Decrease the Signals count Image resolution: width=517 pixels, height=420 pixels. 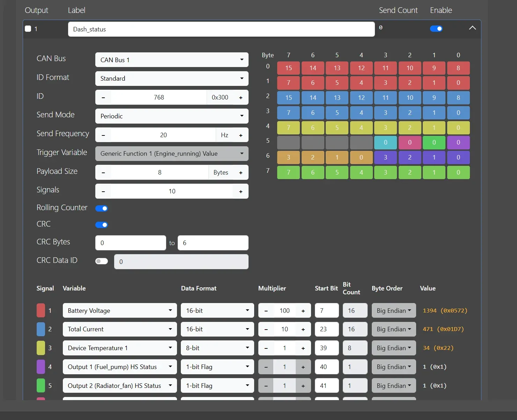click(x=103, y=191)
